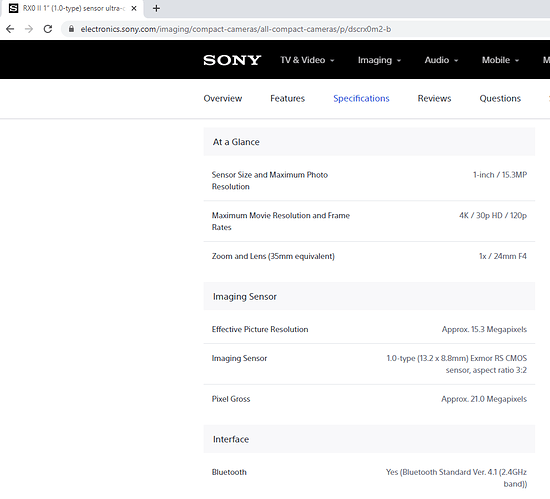550x499 pixels.
Task: Select 'Approx. 21.0 Megapixels' value
Action: click(x=484, y=399)
